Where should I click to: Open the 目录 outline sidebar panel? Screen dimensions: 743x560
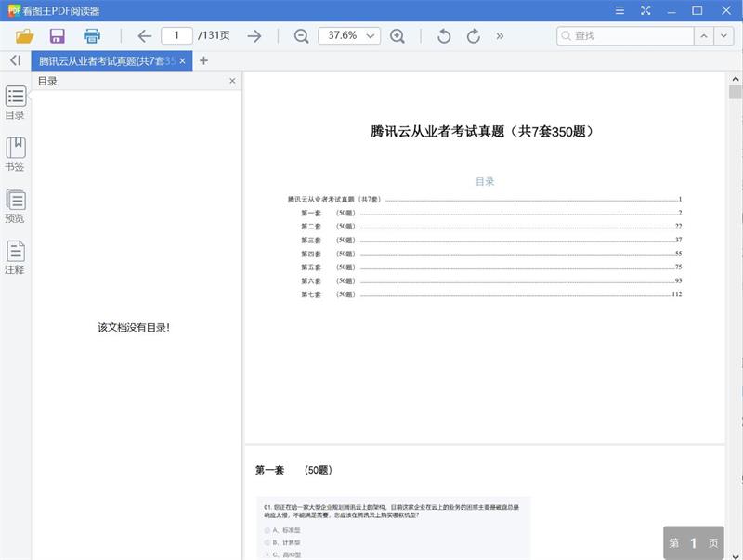[15, 103]
